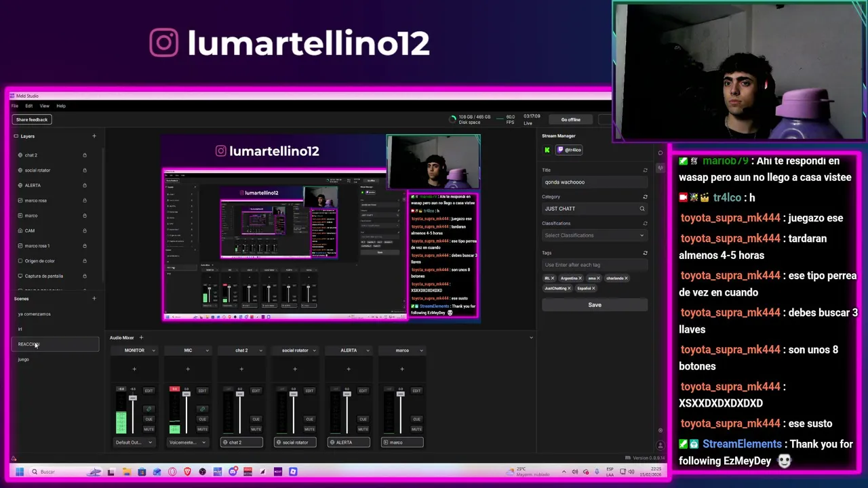Viewport: 868px width, 488px height.
Task: Switch to the juego scene
Action: tap(24, 359)
